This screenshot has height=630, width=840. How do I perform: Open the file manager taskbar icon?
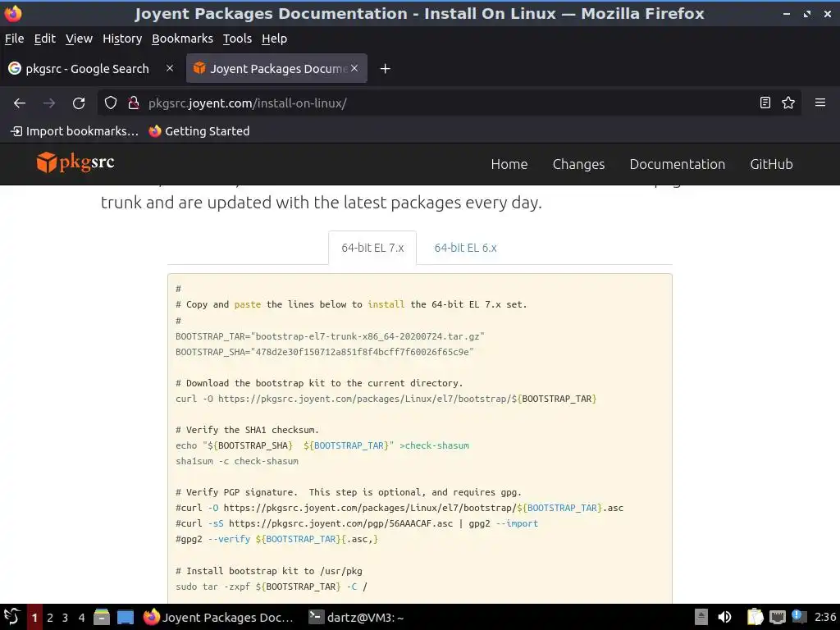point(101,617)
